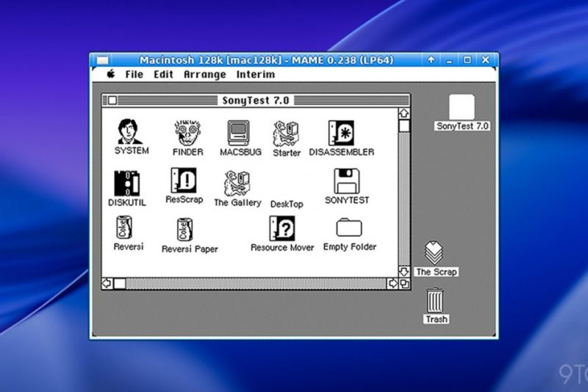Click the horizontal scrollbar right arrow
Viewport: 588px width, 392px height.
(392, 284)
